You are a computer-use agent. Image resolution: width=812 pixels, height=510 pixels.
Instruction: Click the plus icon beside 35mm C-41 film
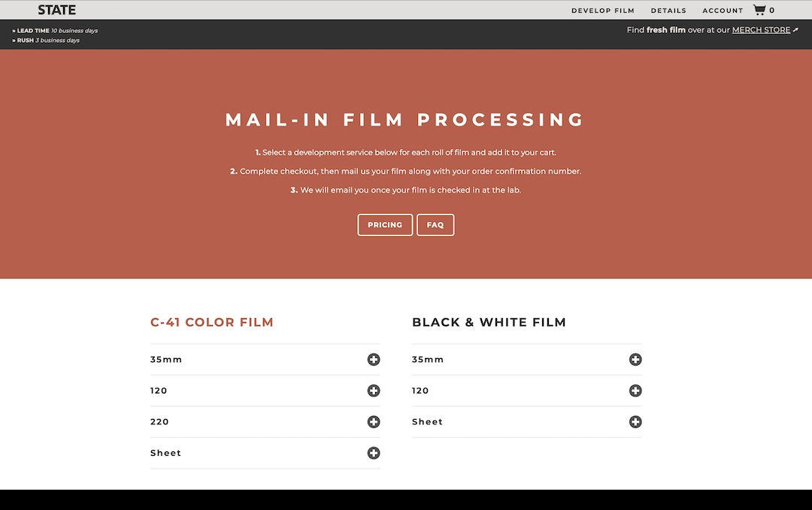point(374,360)
